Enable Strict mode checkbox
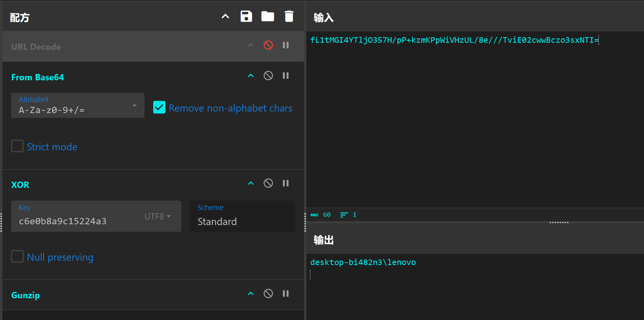The image size is (644, 320). [x=17, y=146]
